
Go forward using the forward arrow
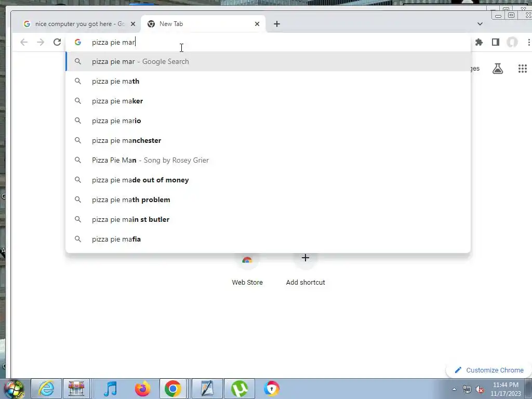coord(41,42)
